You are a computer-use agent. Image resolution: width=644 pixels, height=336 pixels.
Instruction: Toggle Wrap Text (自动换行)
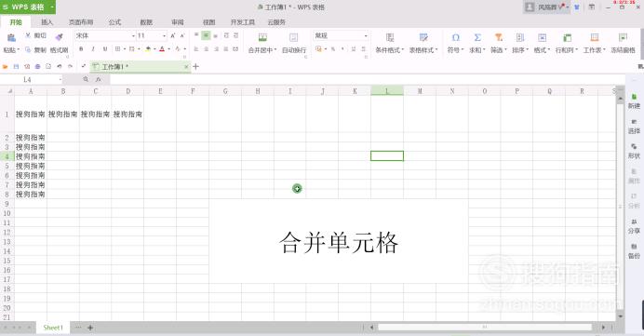[x=294, y=43]
